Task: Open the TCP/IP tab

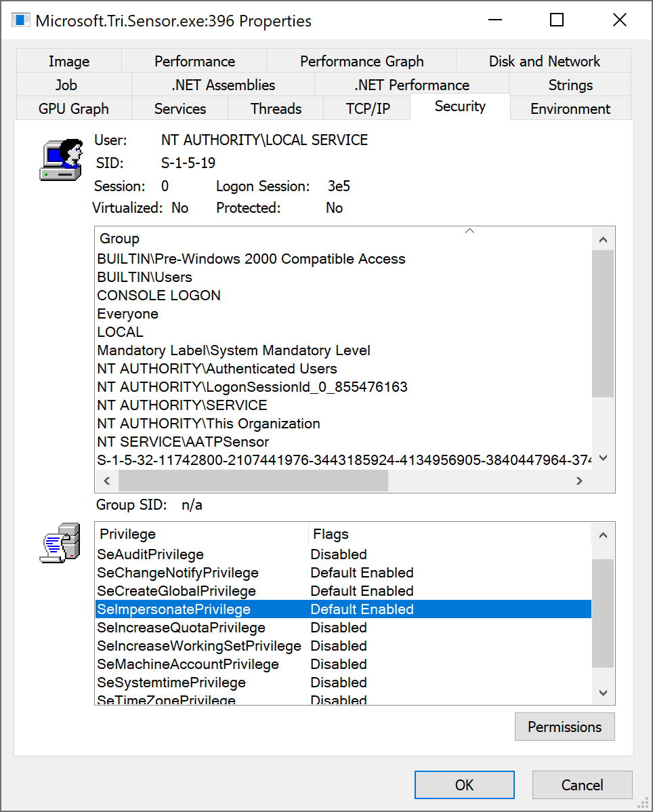Action: click(368, 108)
